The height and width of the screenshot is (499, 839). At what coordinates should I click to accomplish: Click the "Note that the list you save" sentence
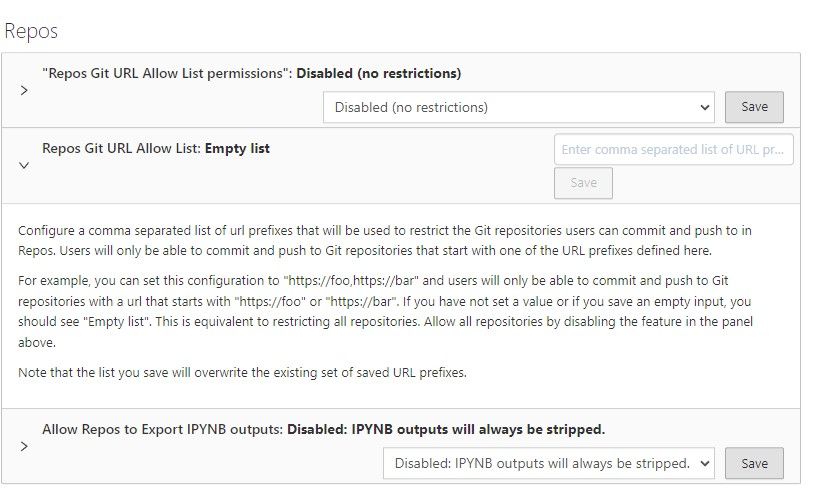pyautogui.click(x=242, y=373)
